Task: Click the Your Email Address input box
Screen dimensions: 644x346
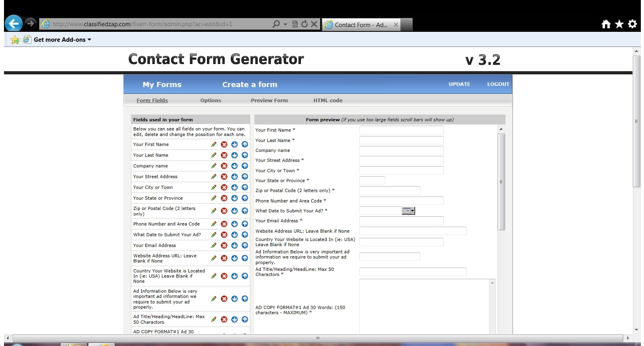Action: tap(401, 221)
